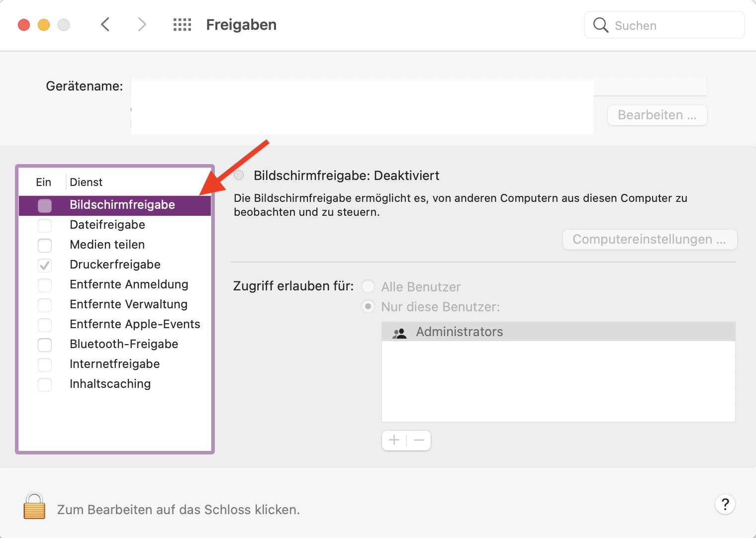The image size is (756, 538).
Task: Tick the Bluetooth-Freigabe checkbox
Action: [x=45, y=345]
